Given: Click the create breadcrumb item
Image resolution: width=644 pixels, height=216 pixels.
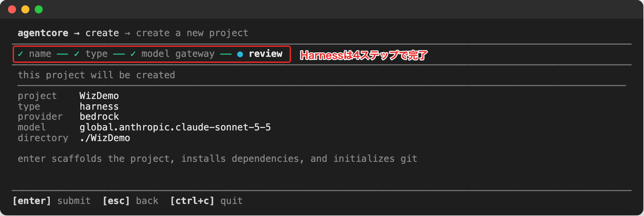Looking at the screenshot, I should click(x=102, y=33).
